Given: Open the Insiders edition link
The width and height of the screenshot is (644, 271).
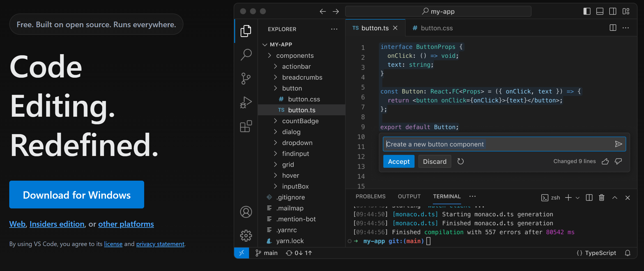Looking at the screenshot, I should tap(57, 224).
